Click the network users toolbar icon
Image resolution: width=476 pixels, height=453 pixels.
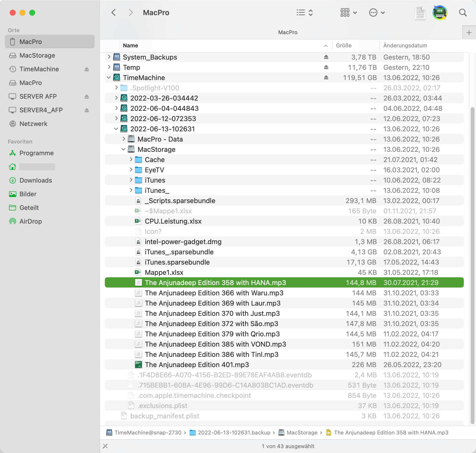[440, 13]
